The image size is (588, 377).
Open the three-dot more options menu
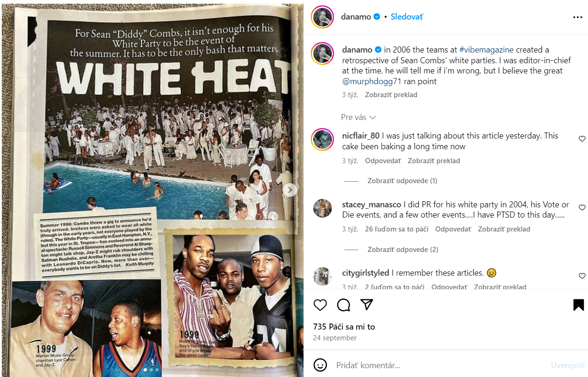click(x=578, y=17)
